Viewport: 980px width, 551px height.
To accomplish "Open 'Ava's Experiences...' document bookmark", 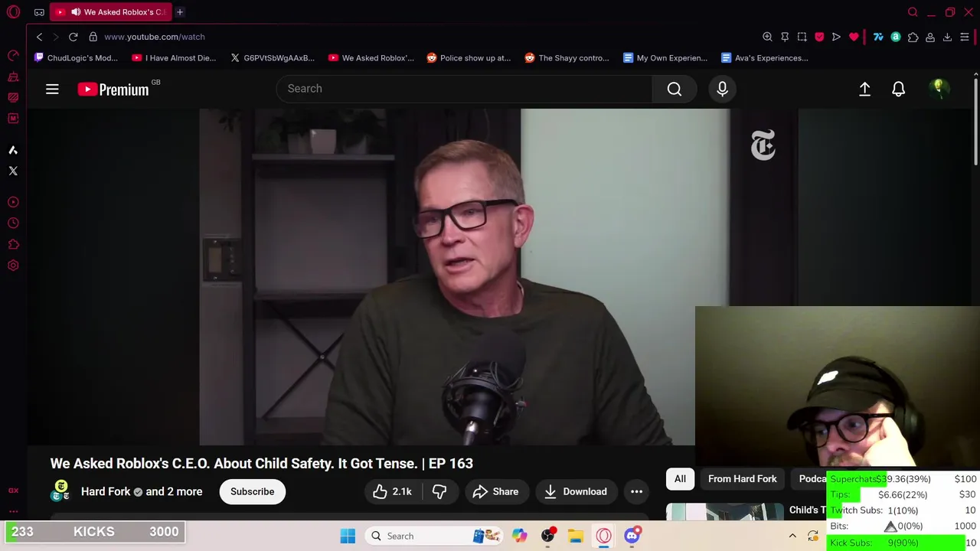I will (x=764, y=58).
